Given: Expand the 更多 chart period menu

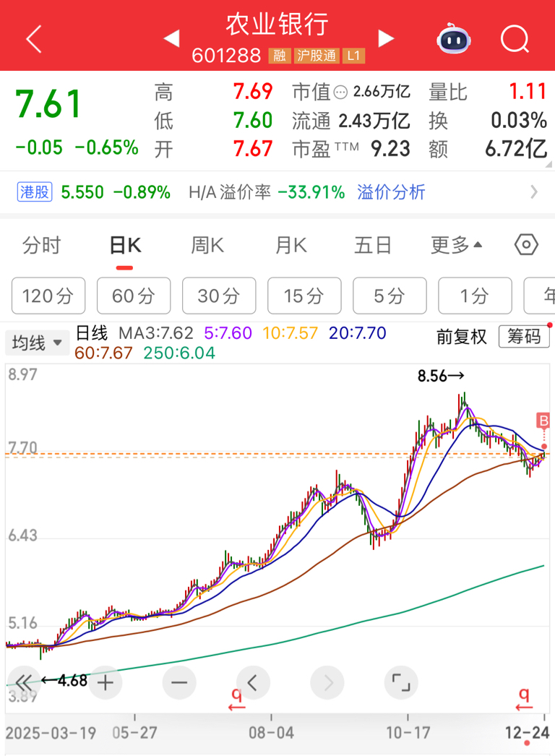Looking at the screenshot, I should coord(456,245).
